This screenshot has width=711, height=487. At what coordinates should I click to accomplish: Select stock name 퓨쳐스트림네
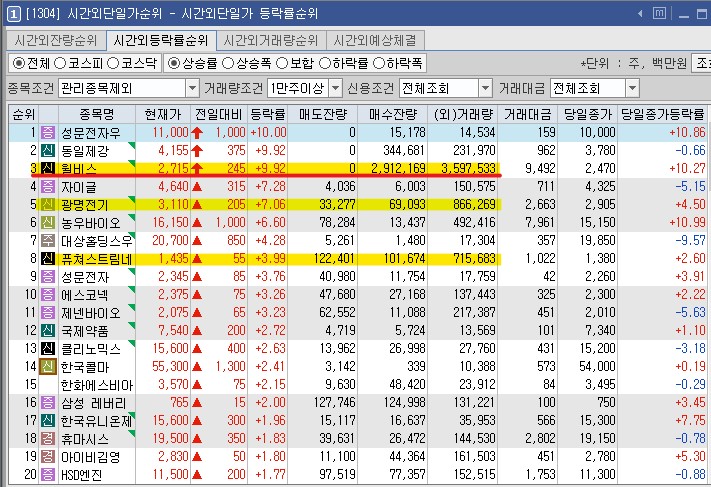coord(97,259)
